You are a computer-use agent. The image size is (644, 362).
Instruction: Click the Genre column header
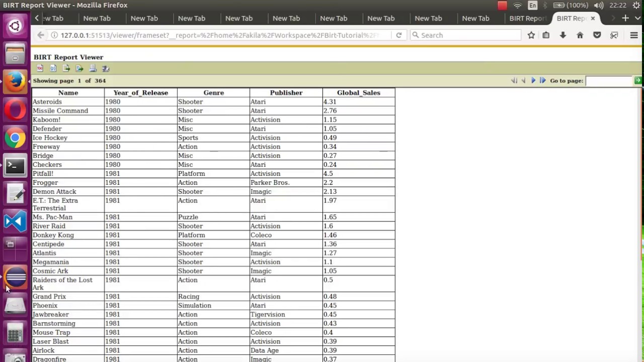click(213, 93)
